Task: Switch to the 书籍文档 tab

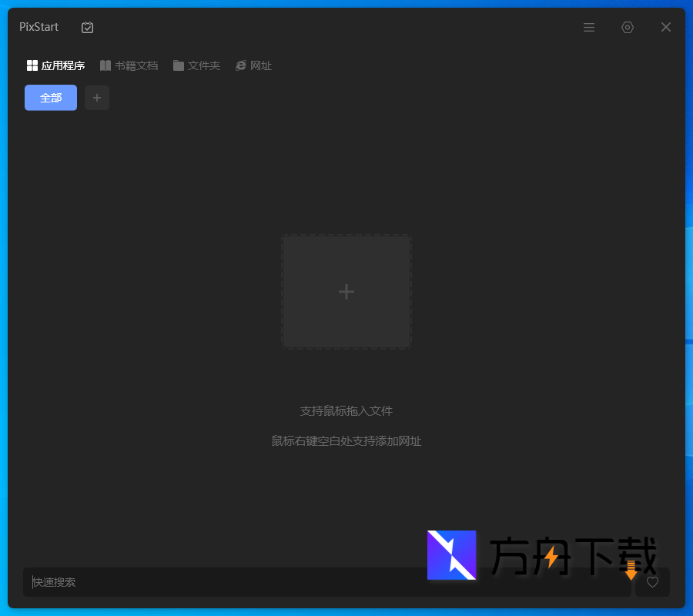Action: 137,65
